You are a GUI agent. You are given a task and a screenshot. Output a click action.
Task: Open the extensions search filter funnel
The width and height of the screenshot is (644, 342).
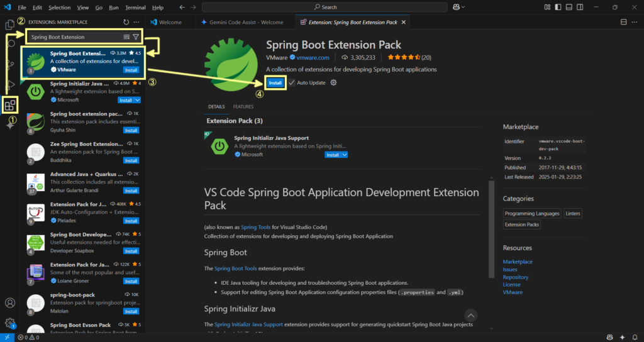click(136, 37)
